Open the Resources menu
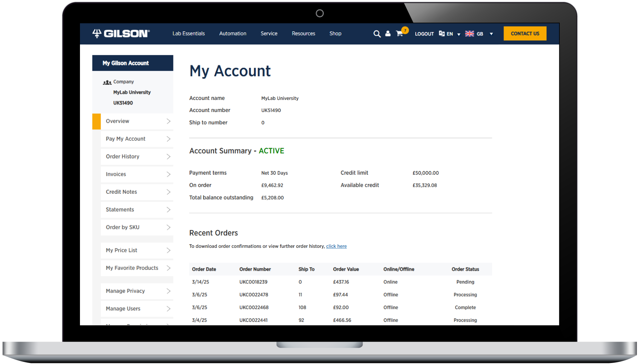Image resolution: width=639 pixels, height=364 pixels. coord(303,33)
